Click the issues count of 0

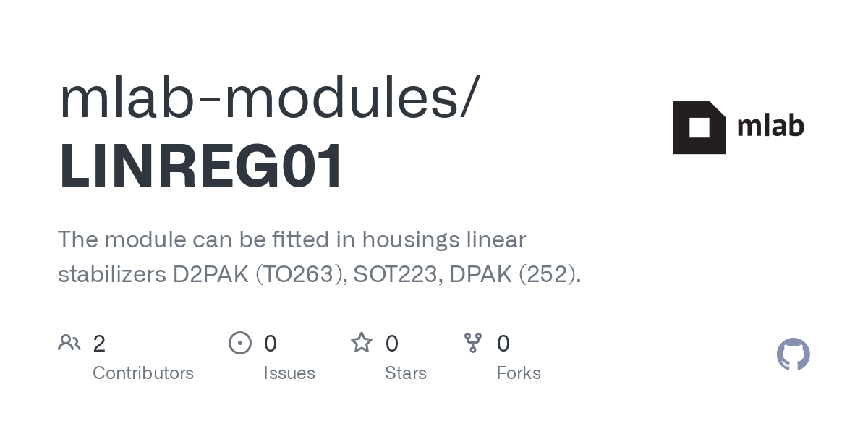tap(271, 344)
